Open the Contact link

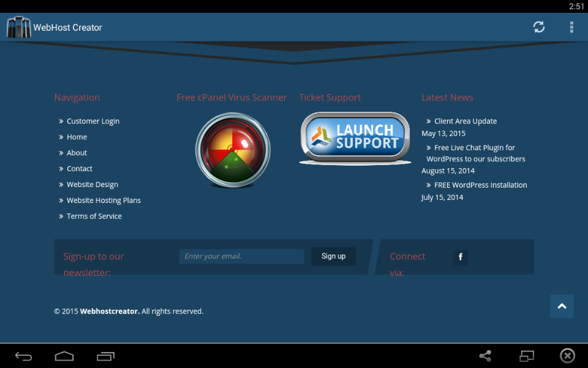(x=80, y=169)
